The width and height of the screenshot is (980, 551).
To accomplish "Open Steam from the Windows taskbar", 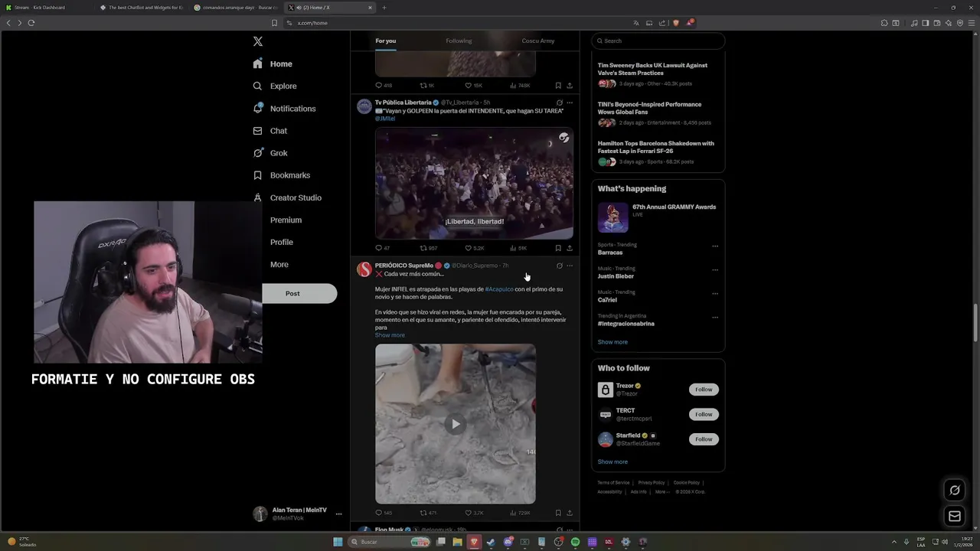I will pos(491,542).
